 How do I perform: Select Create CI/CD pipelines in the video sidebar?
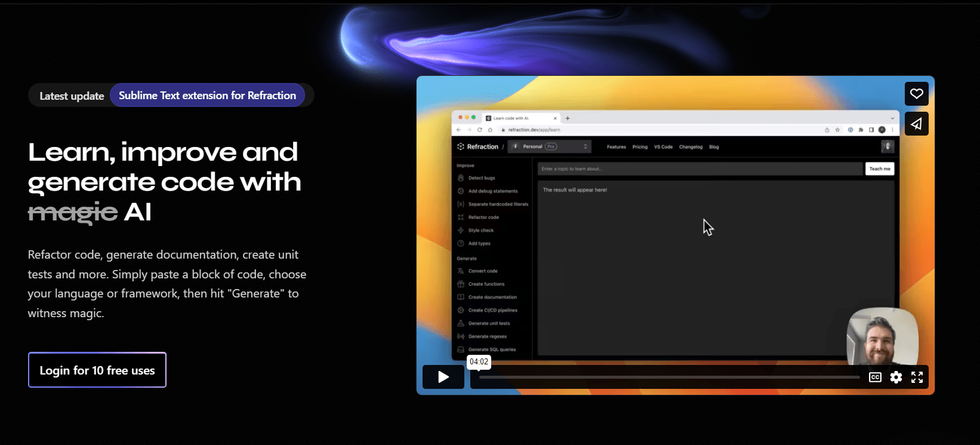[493, 311]
